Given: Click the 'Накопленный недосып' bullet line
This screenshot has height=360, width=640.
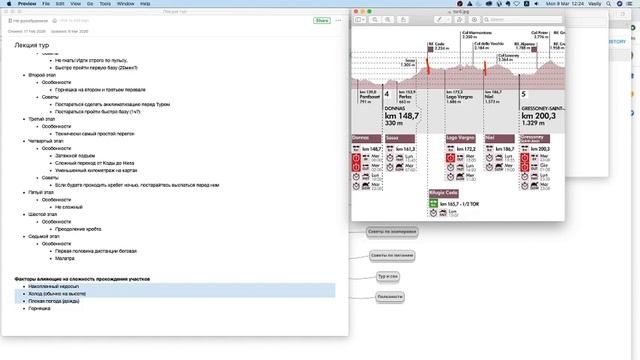Looking at the screenshot, I should 53,287.
